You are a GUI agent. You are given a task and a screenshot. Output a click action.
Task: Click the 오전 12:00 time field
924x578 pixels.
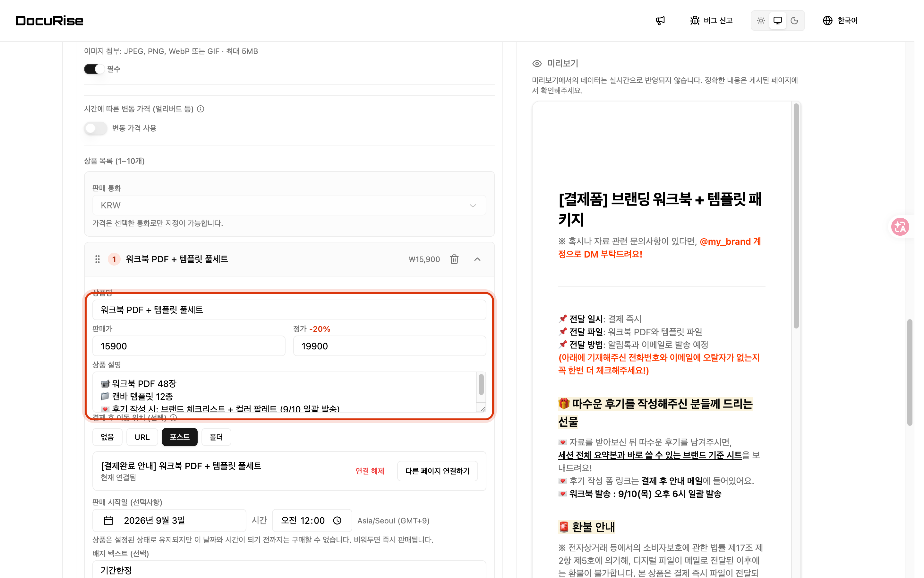312,521
